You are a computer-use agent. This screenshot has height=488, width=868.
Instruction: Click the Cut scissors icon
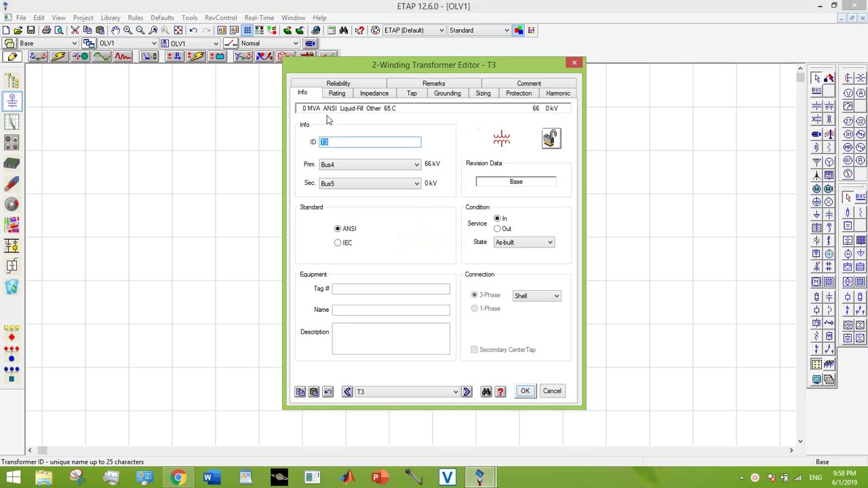pyautogui.click(x=75, y=30)
